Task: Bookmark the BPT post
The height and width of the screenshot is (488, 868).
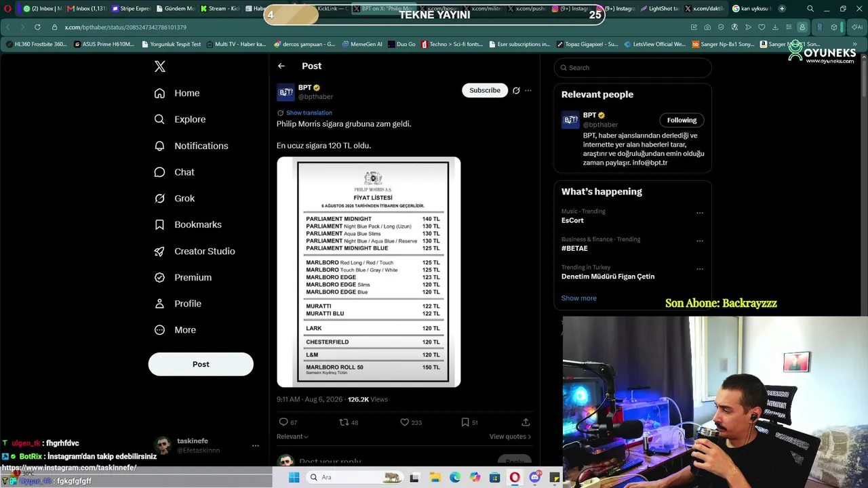Action: click(x=465, y=422)
